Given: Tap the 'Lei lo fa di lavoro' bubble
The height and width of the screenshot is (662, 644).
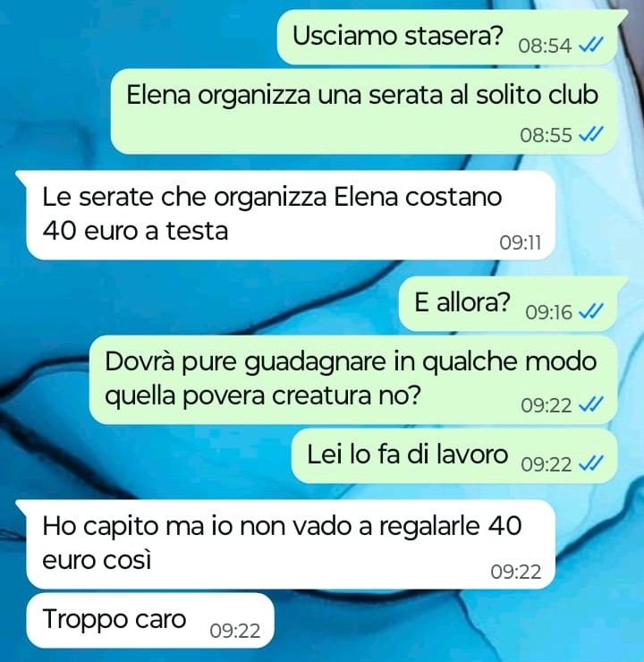Looking at the screenshot, I should [x=454, y=455].
